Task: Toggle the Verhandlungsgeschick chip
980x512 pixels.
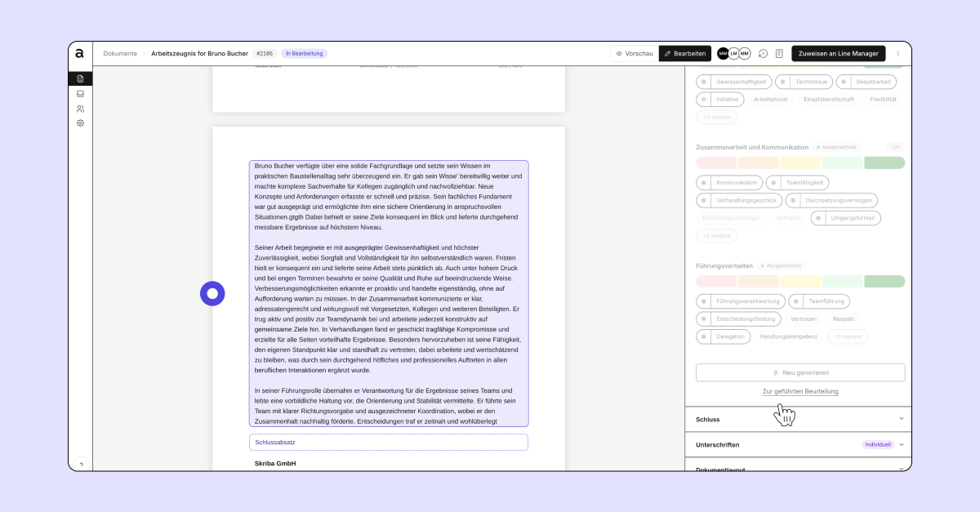Action: [x=738, y=200]
